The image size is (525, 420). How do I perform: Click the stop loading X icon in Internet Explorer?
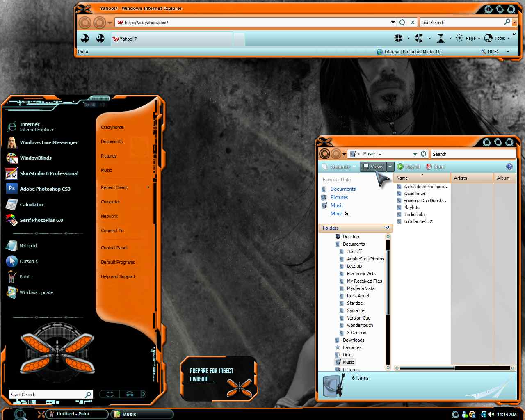(413, 22)
